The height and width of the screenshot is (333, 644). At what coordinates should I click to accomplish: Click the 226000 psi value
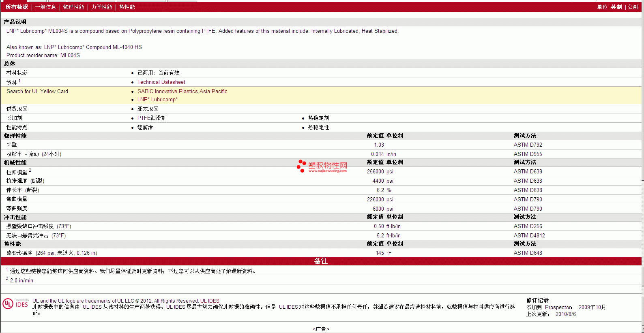coord(380,200)
